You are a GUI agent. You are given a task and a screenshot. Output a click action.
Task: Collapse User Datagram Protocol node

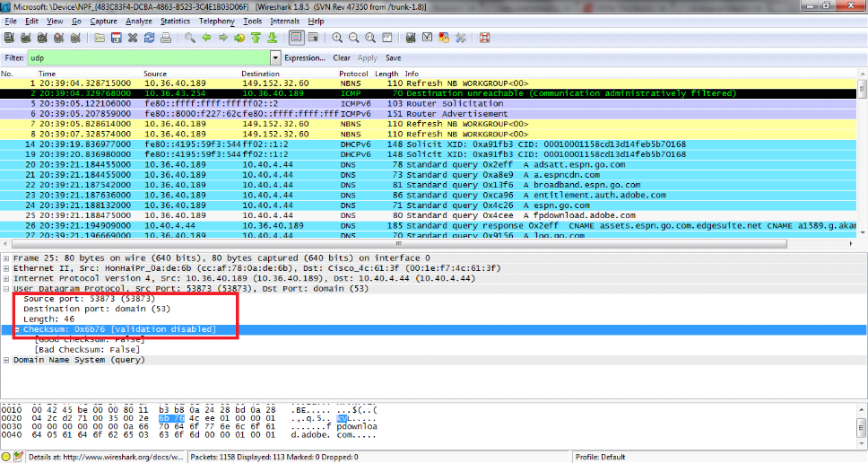pos(6,289)
